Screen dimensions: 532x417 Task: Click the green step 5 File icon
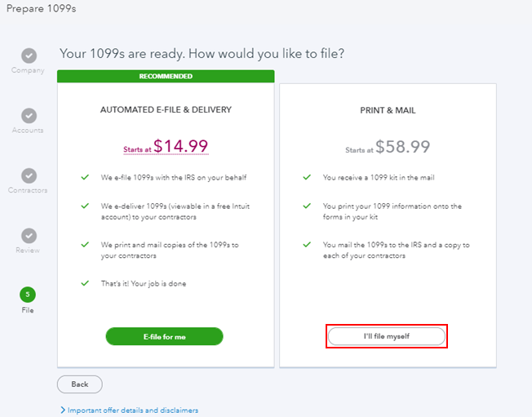(28, 295)
